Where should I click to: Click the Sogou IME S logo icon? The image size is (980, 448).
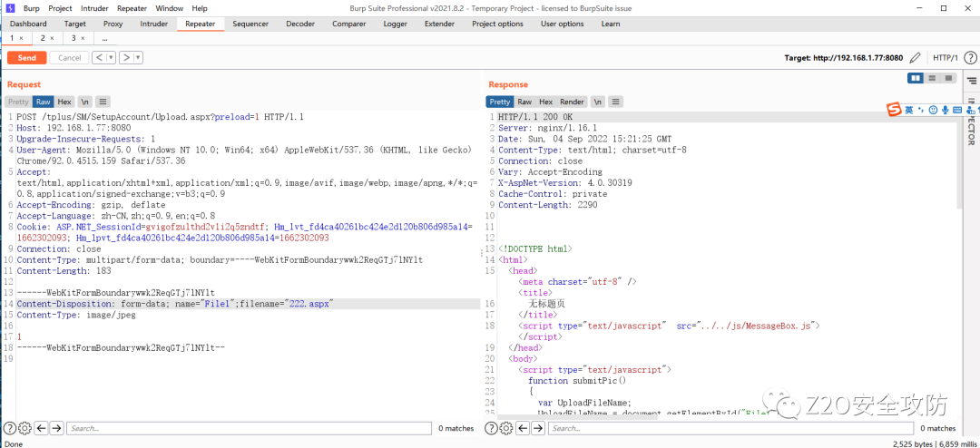pyautogui.click(x=895, y=110)
